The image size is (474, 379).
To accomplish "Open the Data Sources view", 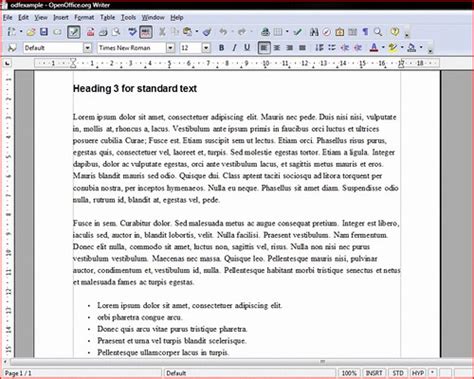I will [352, 32].
